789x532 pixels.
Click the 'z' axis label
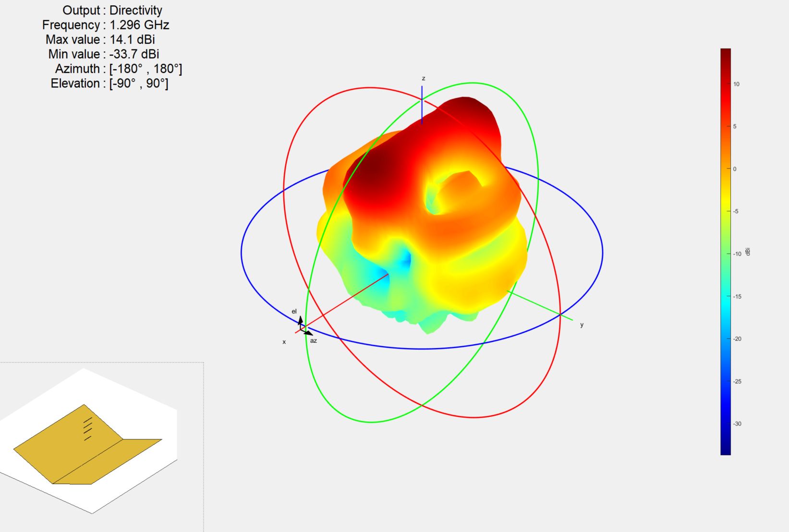pos(424,78)
